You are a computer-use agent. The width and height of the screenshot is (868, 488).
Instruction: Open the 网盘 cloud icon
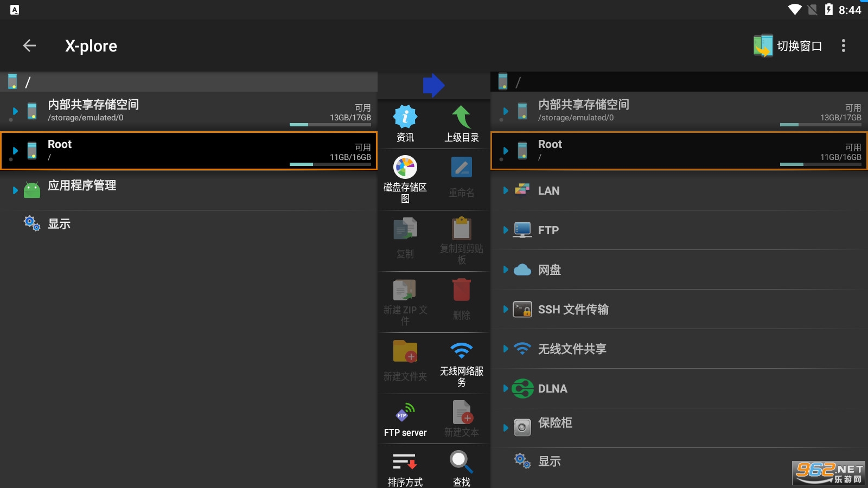tap(522, 269)
